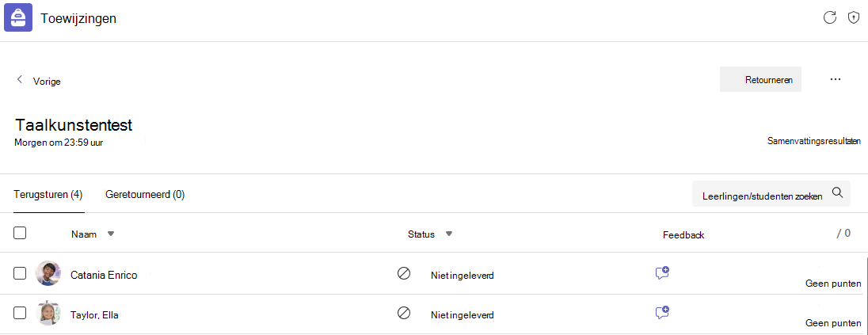Add feedback for Taylor, Ella
868x335 pixels.
pyautogui.click(x=662, y=312)
